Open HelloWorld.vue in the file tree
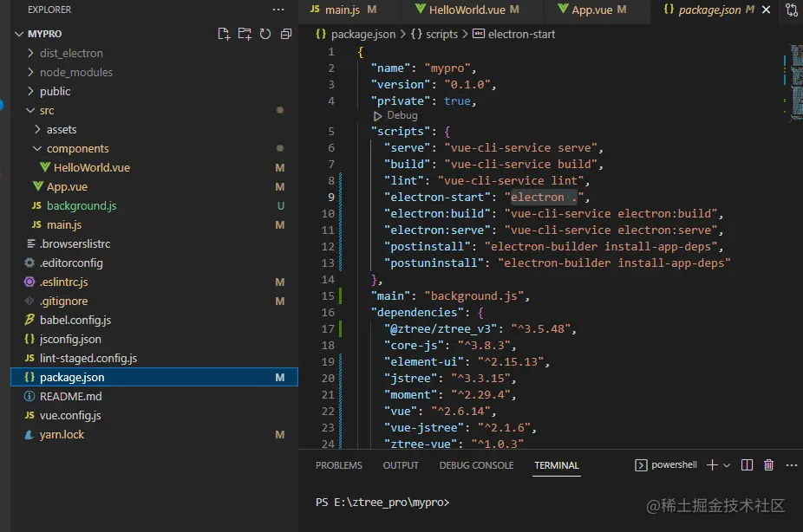Screen dimensions: 803x532 click(92, 168)
